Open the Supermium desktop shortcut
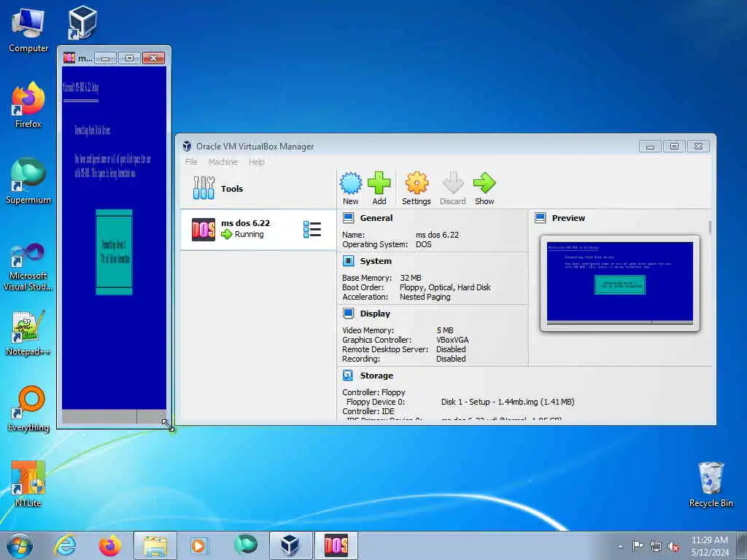The height and width of the screenshot is (560, 747). [28, 181]
